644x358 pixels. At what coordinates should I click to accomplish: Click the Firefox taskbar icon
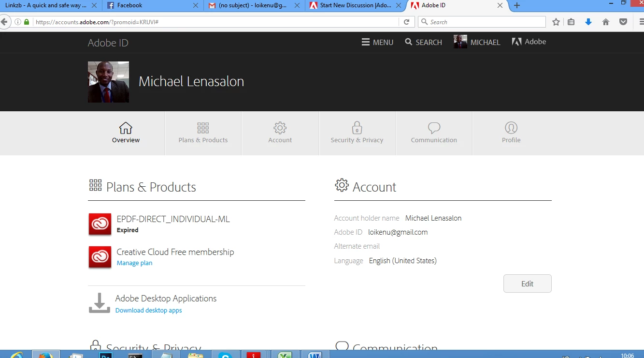pos(46,355)
